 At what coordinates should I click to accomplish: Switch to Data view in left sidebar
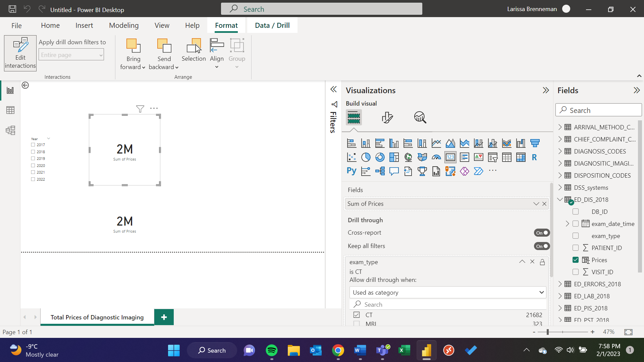(10, 110)
